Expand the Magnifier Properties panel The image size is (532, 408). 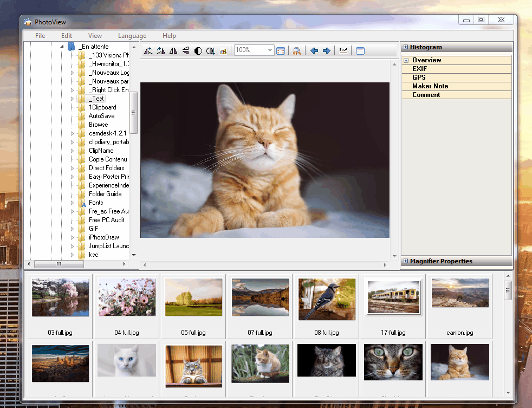(x=405, y=262)
